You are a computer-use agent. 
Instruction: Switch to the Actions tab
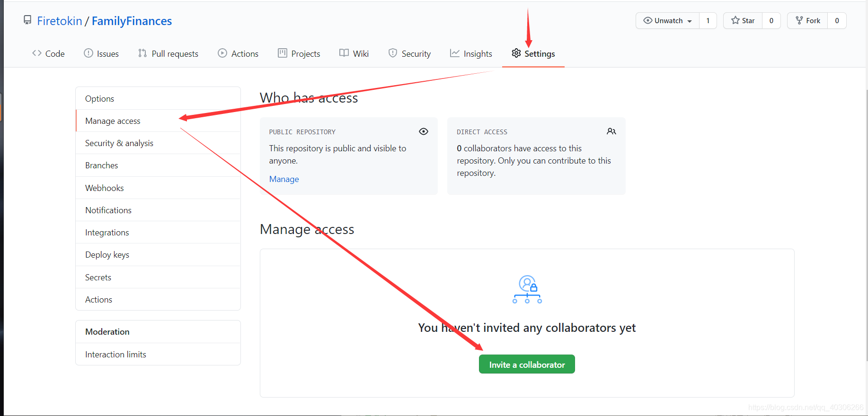coord(238,53)
